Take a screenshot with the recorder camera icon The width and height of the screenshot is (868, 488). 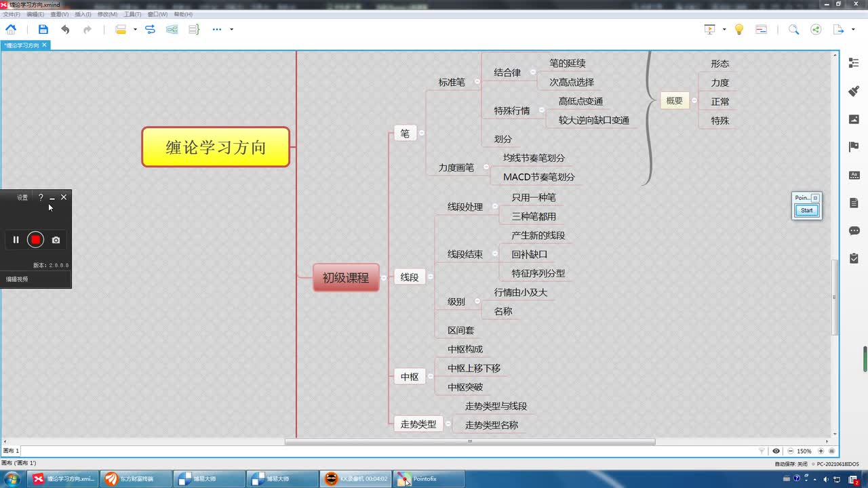pyautogui.click(x=56, y=239)
